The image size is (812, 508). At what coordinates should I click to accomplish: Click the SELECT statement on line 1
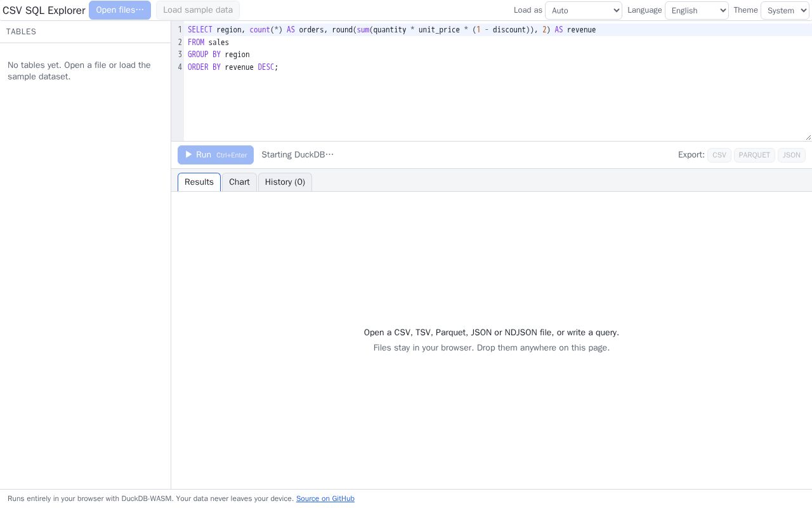[391, 30]
